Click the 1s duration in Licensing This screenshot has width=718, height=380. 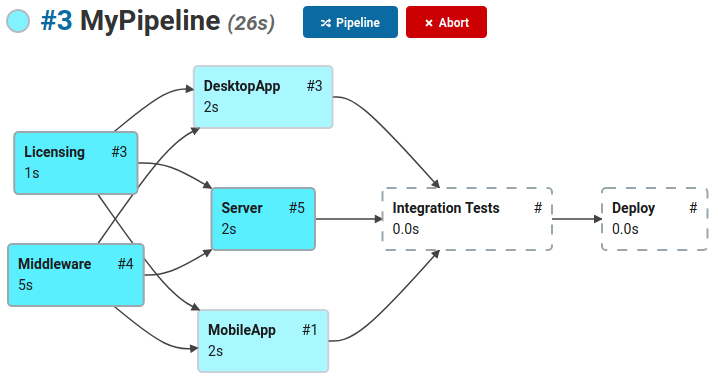click(x=32, y=173)
